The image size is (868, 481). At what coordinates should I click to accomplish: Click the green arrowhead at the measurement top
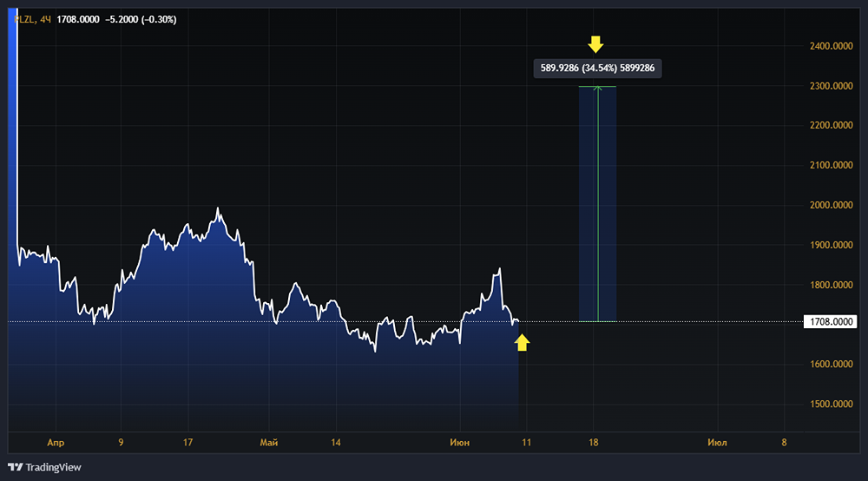coord(597,86)
